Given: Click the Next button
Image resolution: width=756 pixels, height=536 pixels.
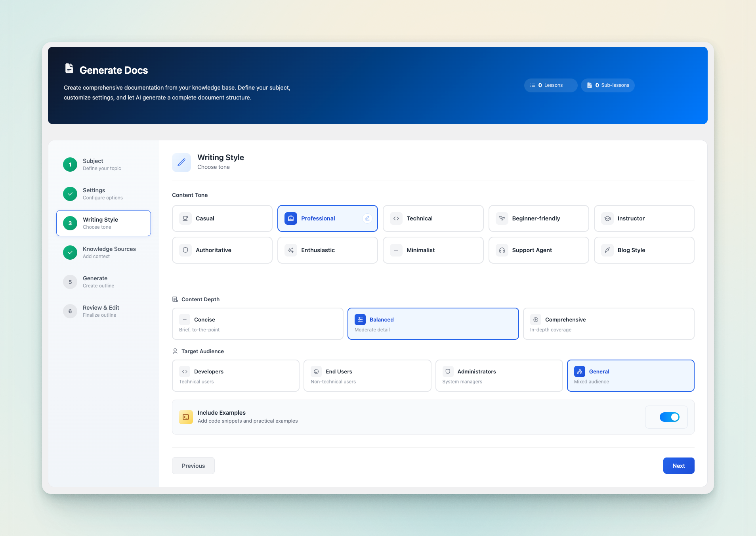Looking at the screenshot, I should (678, 465).
